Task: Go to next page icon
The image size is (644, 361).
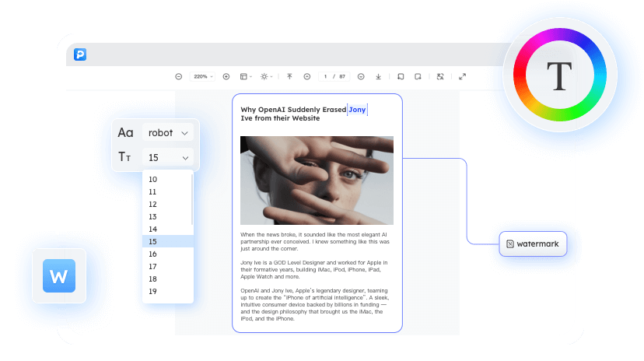Action: (361, 76)
